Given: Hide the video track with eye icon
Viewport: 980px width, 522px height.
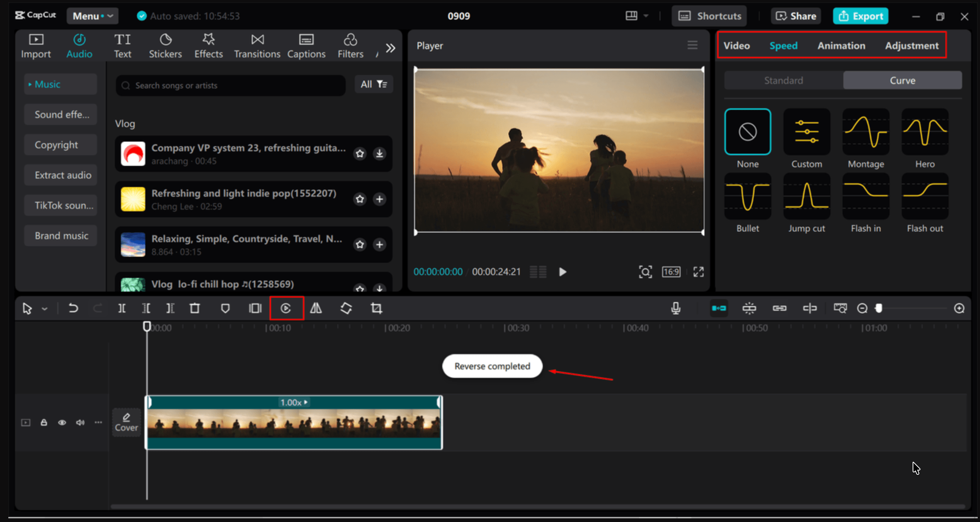Looking at the screenshot, I should [x=62, y=423].
